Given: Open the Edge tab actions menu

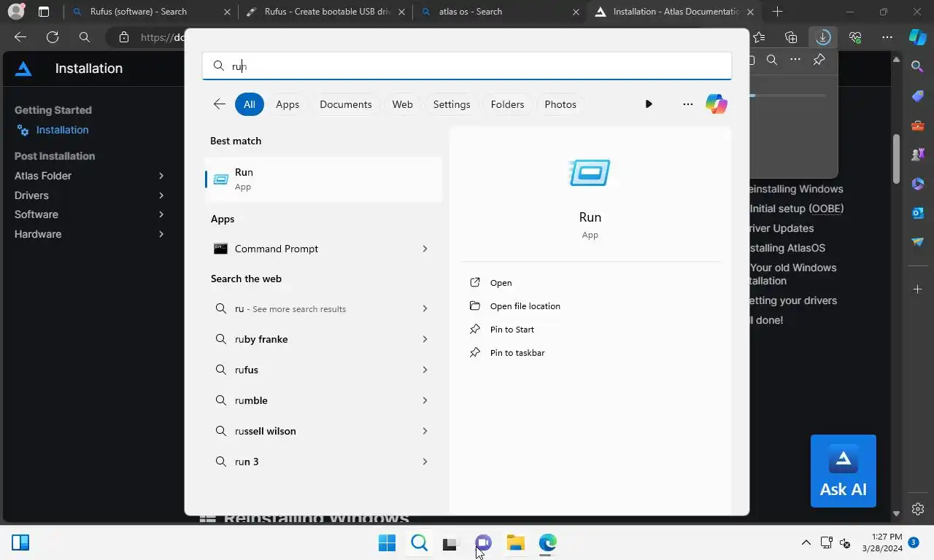Looking at the screenshot, I should pos(44,12).
